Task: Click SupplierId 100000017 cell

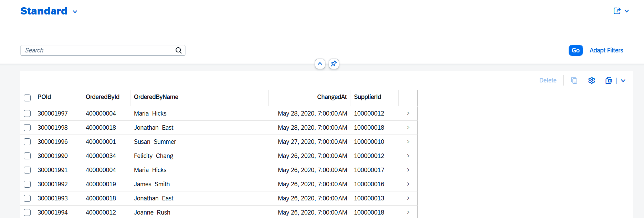Action: (369, 170)
